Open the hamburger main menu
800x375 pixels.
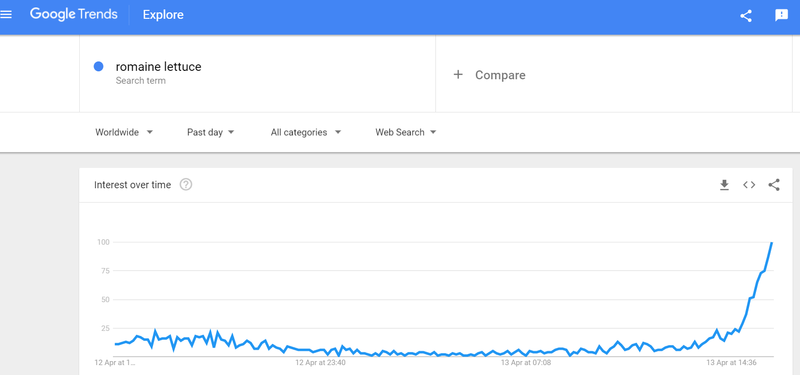pyautogui.click(x=6, y=15)
